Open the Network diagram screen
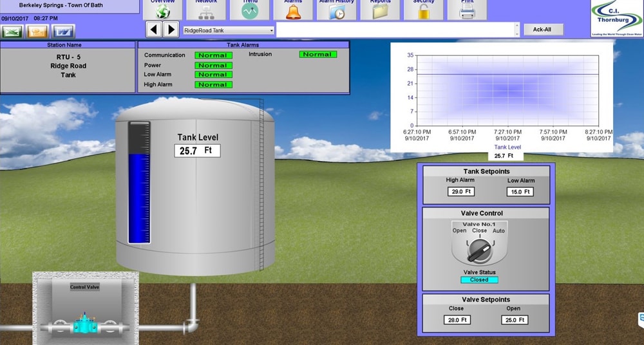644x345 pixels. pos(206,10)
